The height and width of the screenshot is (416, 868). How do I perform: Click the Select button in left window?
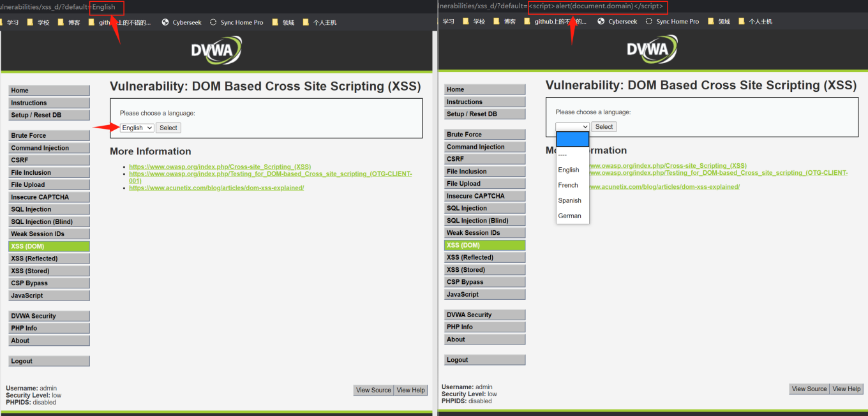tap(168, 128)
